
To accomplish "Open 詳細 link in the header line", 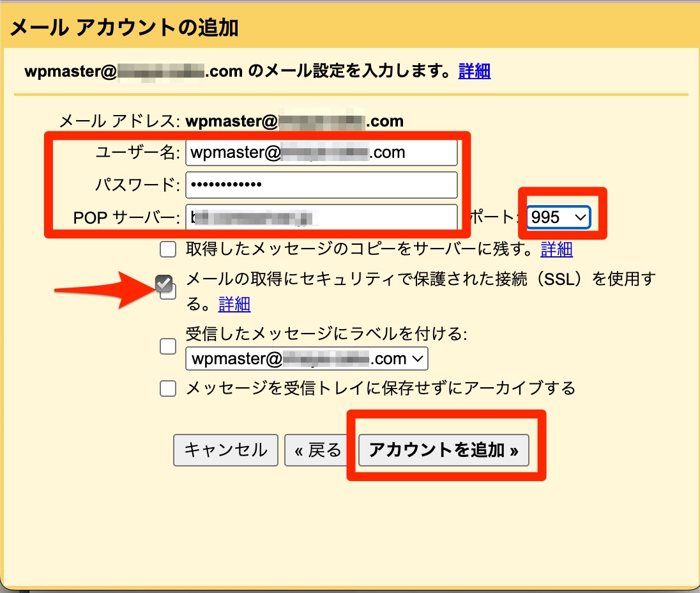I will coord(475,71).
